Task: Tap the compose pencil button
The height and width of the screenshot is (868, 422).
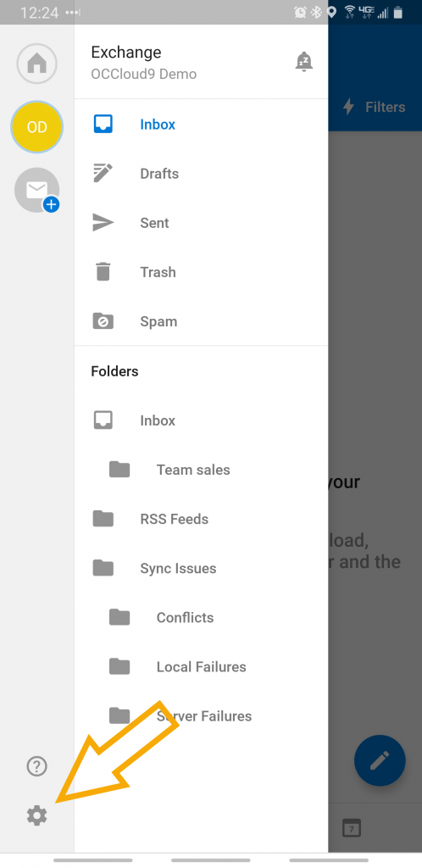Action: [380, 760]
